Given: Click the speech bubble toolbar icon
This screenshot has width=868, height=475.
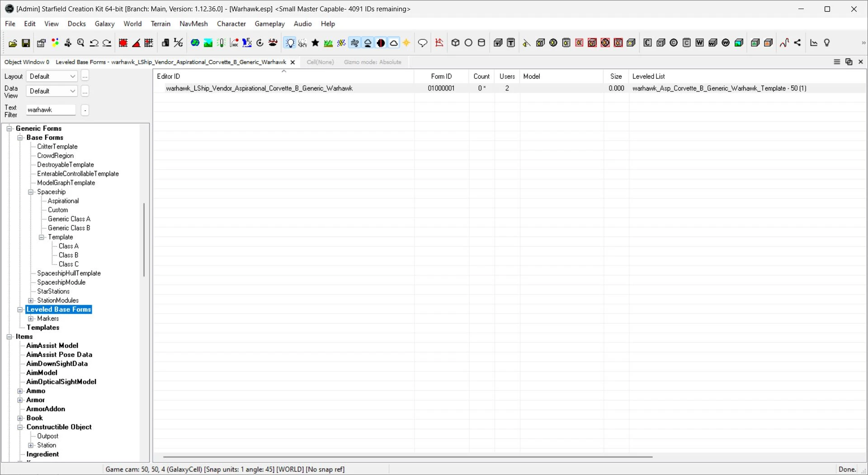Looking at the screenshot, I should click(x=423, y=43).
